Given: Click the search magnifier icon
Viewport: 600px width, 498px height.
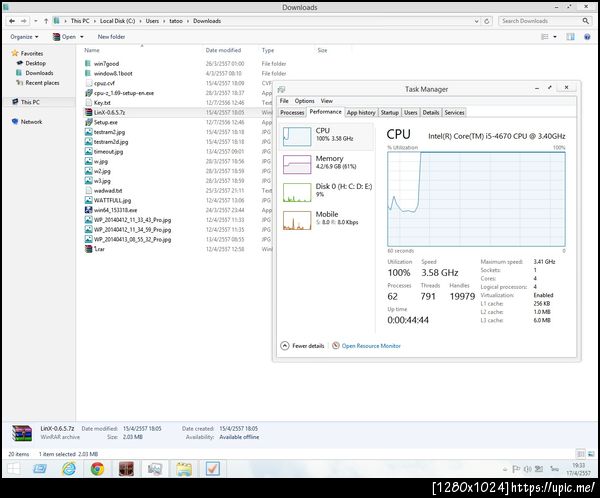Looking at the screenshot, I should point(585,21).
